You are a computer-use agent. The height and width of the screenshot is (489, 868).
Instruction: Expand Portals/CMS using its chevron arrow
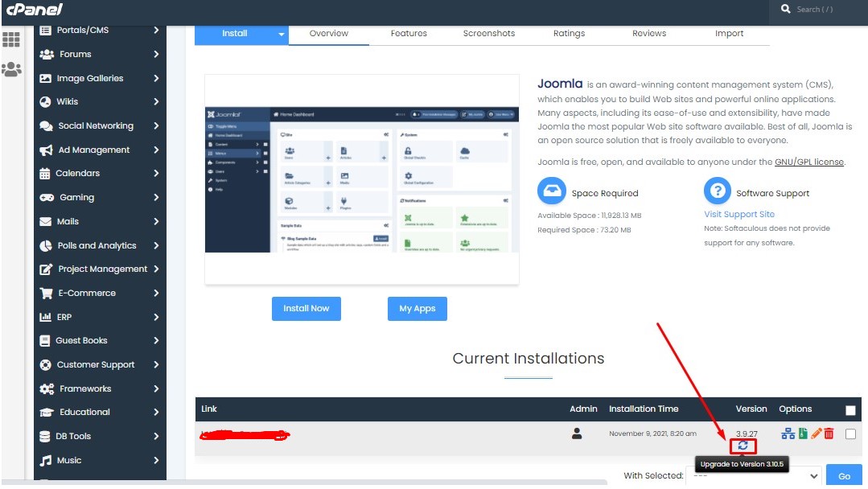[x=156, y=30]
